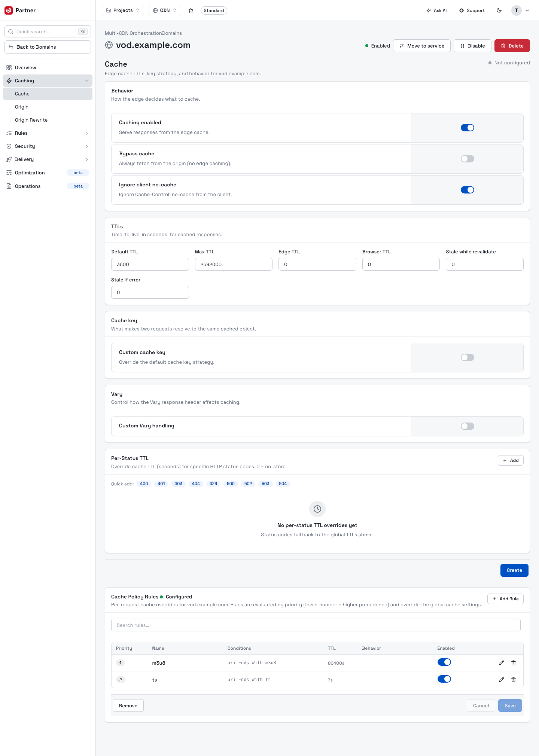Delete the ts rule trash icon

click(x=514, y=680)
